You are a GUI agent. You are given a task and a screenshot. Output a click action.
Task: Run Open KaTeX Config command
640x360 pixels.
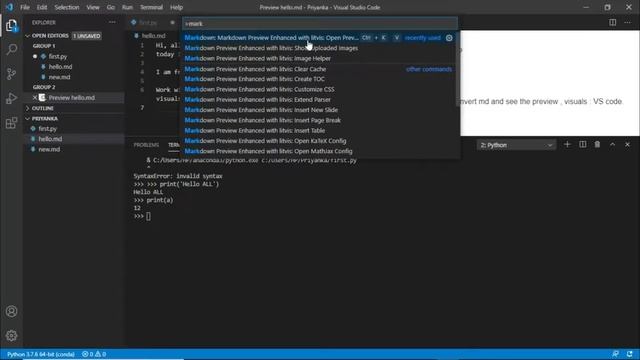320,141
